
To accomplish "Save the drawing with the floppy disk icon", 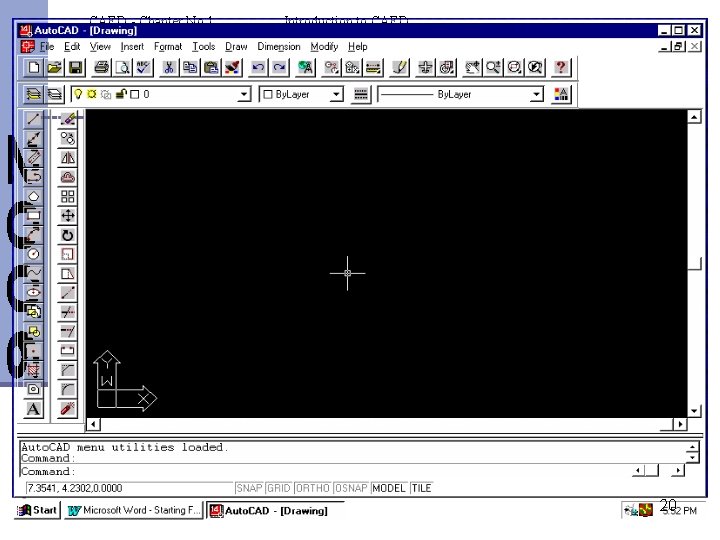I will point(75,68).
